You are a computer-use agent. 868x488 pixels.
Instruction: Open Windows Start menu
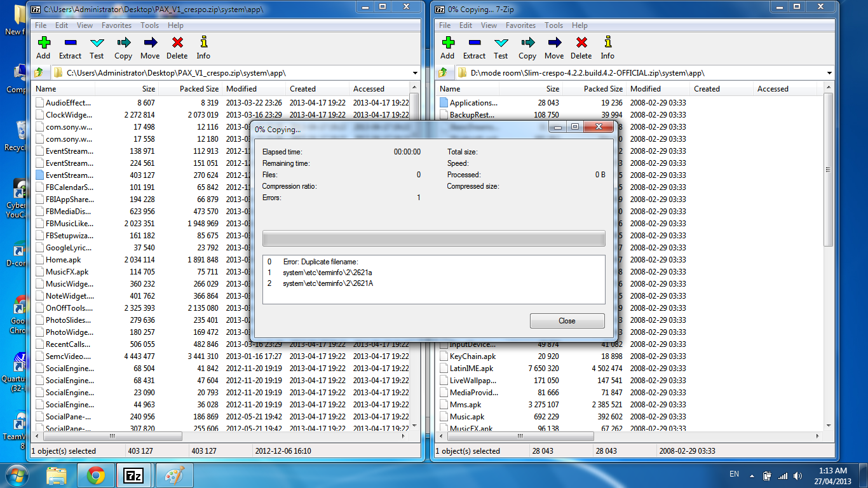point(17,475)
